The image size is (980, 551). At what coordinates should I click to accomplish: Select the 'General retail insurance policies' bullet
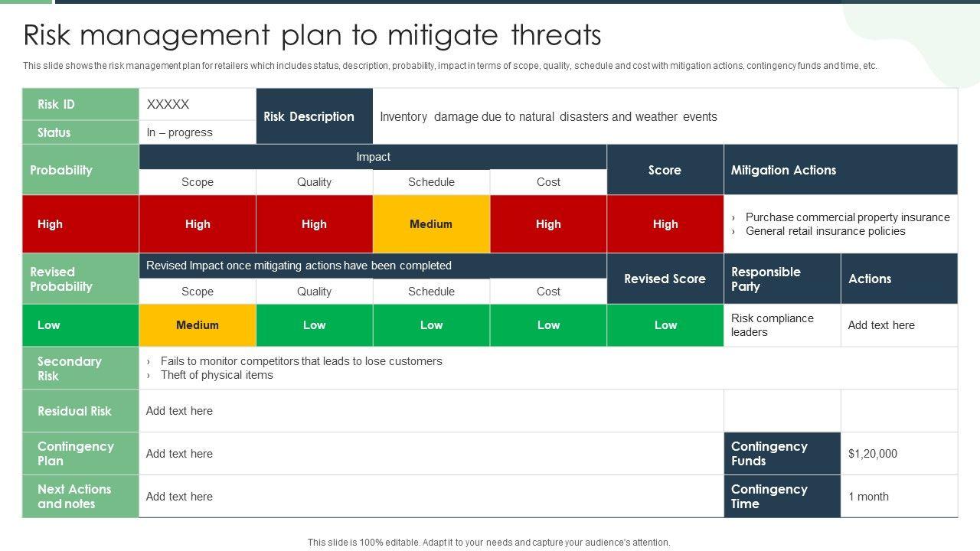[825, 231]
